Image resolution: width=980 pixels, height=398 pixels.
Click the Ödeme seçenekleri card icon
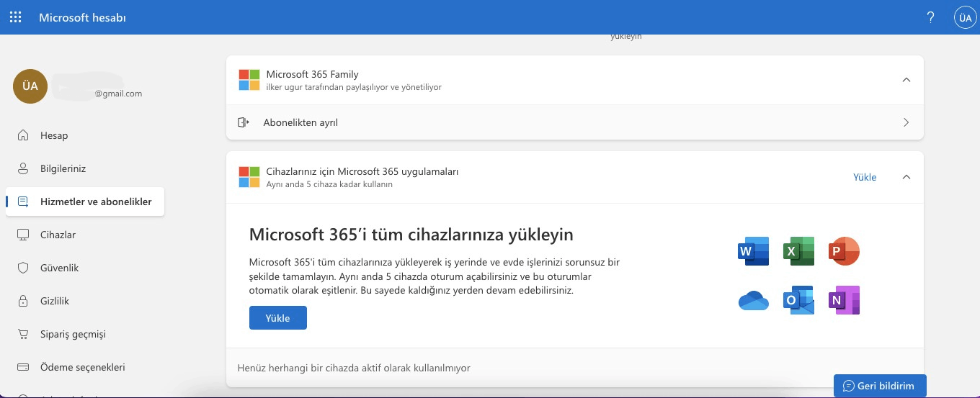point(23,367)
